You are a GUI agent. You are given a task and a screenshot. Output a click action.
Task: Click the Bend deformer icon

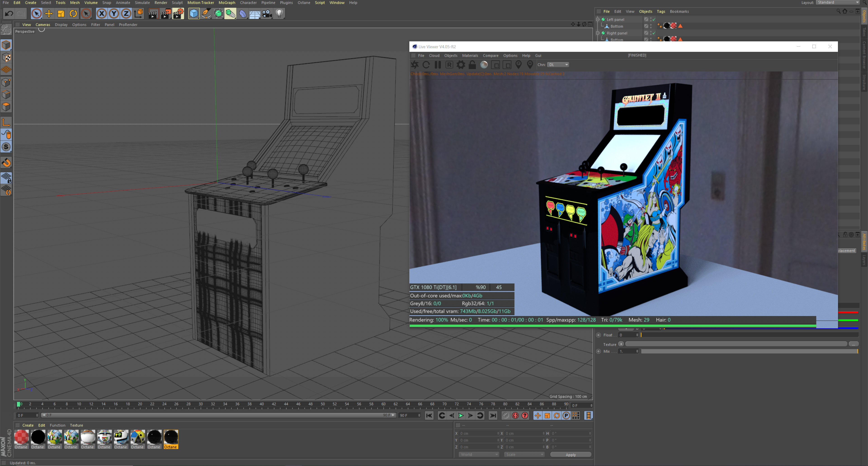pyautogui.click(x=243, y=14)
